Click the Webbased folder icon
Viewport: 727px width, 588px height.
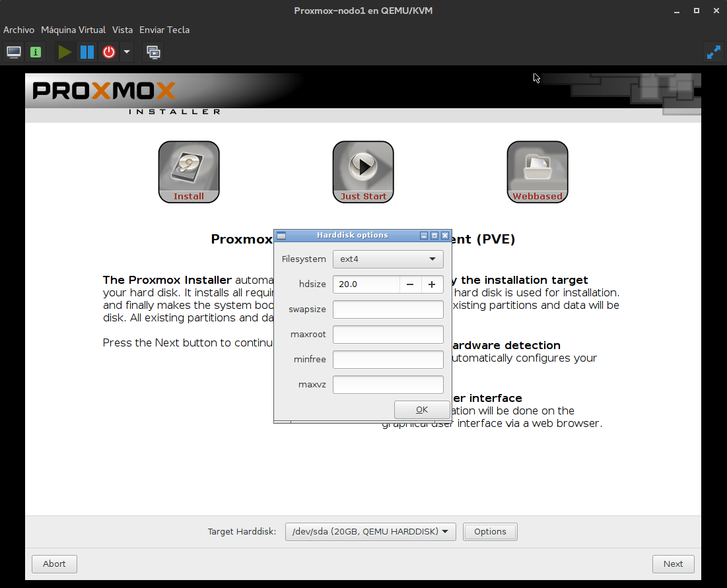click(537, 172)
